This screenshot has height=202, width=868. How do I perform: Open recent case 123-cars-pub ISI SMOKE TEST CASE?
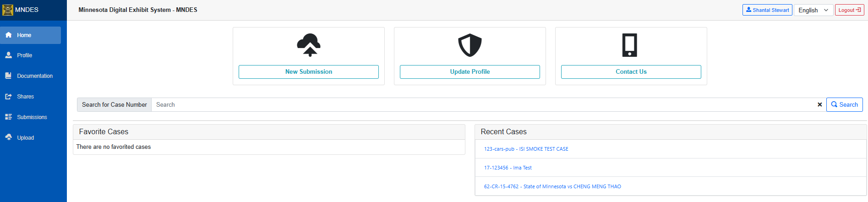coord(526,149)
